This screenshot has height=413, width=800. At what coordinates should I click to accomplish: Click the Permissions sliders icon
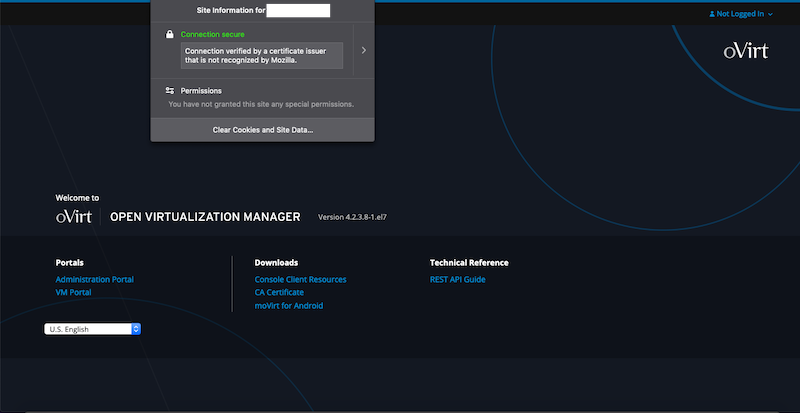click(170, 90)
